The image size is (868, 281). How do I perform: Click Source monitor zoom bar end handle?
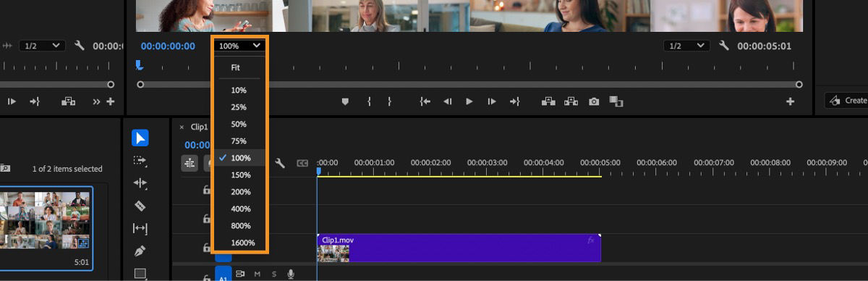pyautogui.click(x=111, y=84)
